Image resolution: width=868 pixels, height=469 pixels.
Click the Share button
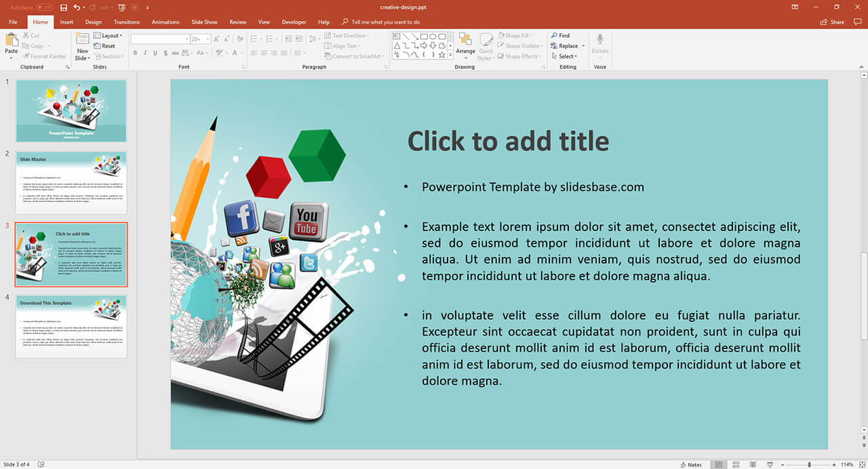click(833, 22)
